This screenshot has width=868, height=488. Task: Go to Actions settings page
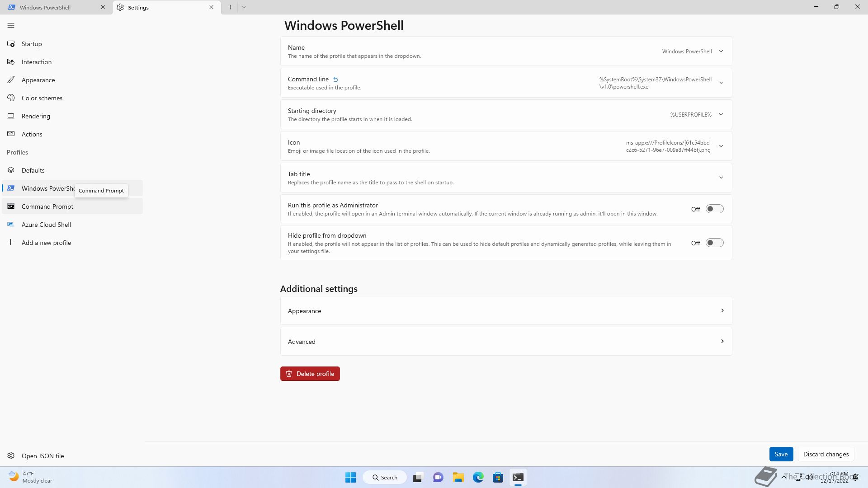(72, 134)
